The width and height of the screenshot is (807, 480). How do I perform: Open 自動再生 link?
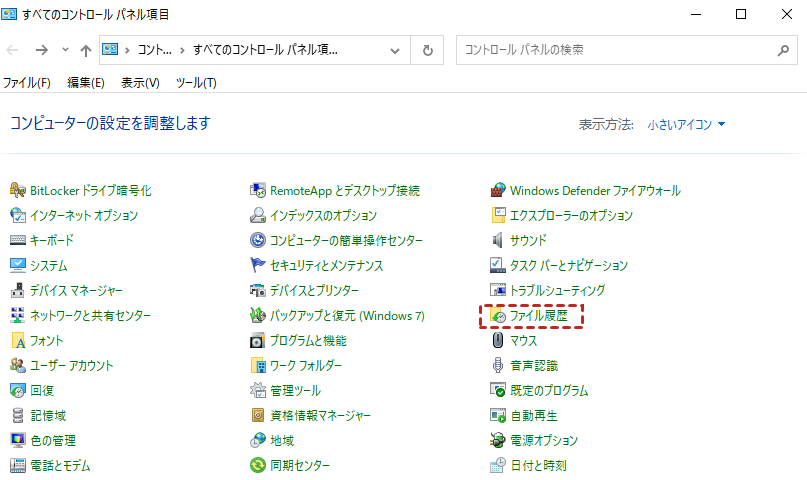point(534,415)
